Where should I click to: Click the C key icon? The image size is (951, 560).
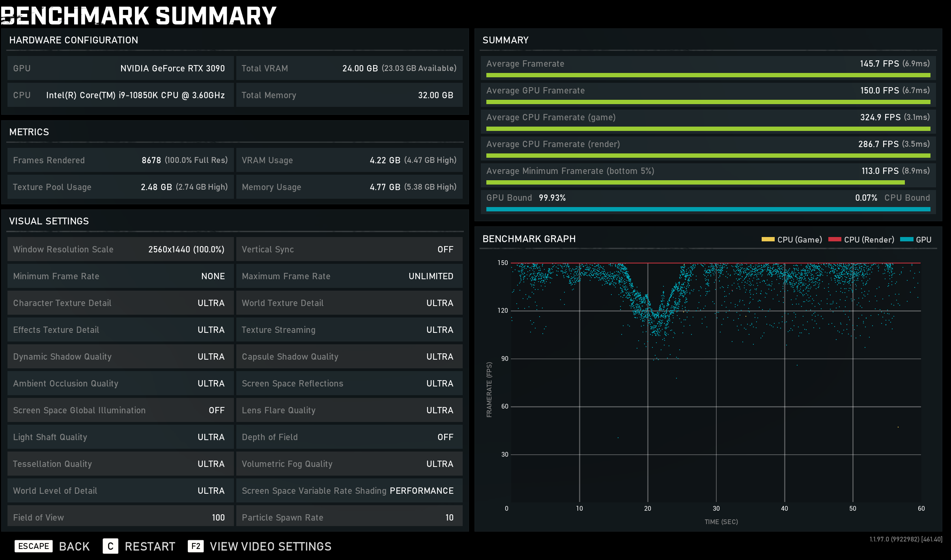click(110, 546)
